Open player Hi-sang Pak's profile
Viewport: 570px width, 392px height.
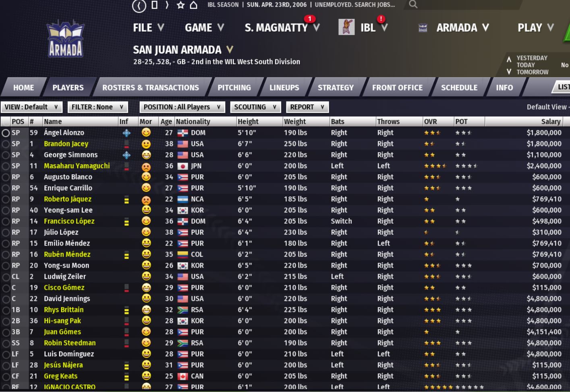pos(62,321)
